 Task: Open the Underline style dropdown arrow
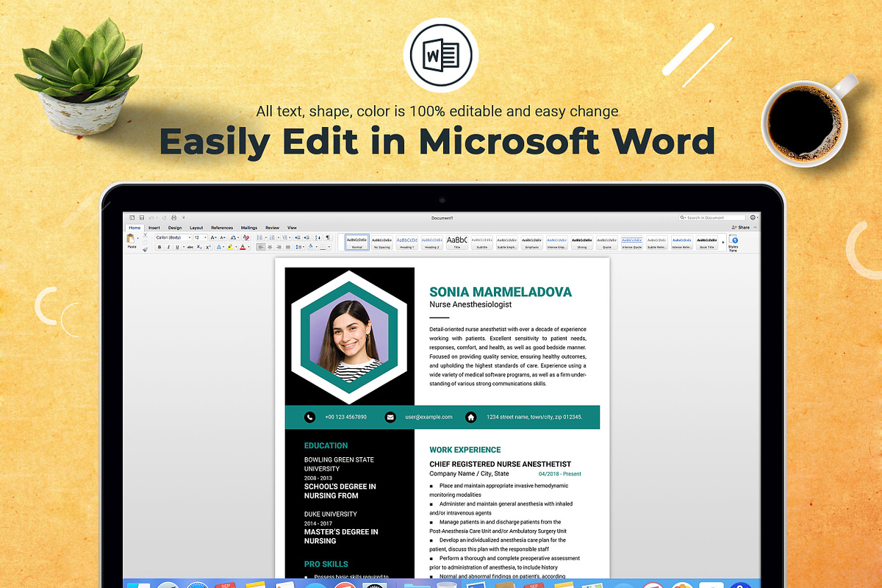[184, 247]
